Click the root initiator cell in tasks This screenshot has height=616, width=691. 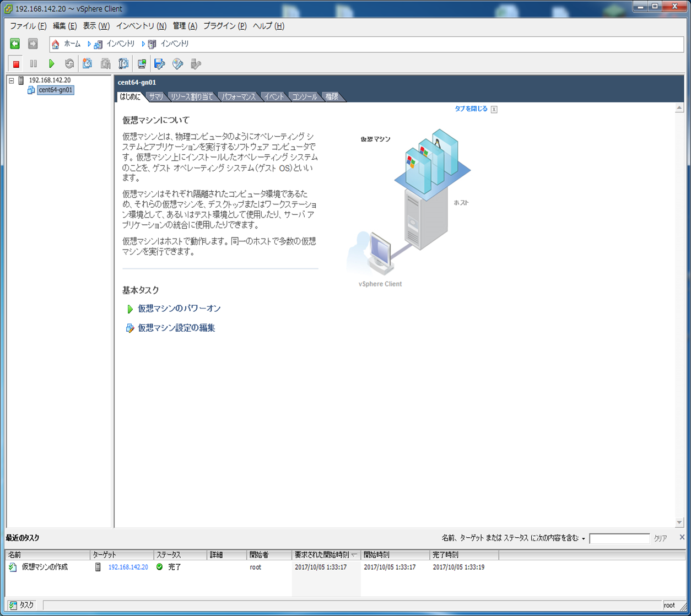click(x=255, y=567)
